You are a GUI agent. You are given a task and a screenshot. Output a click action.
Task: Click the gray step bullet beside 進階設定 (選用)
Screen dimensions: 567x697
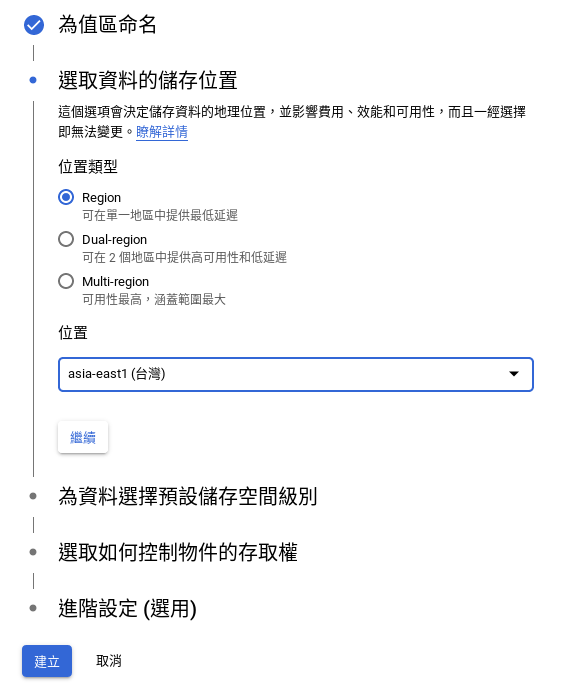click(33, 608)
